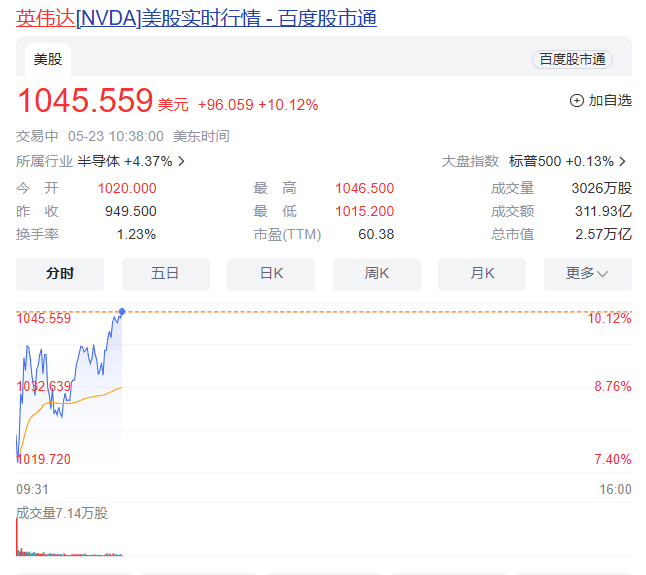Click the 成交量7.14万股 volume label
646x575 pixels.
pyautogui.click(x=62, y=514)
